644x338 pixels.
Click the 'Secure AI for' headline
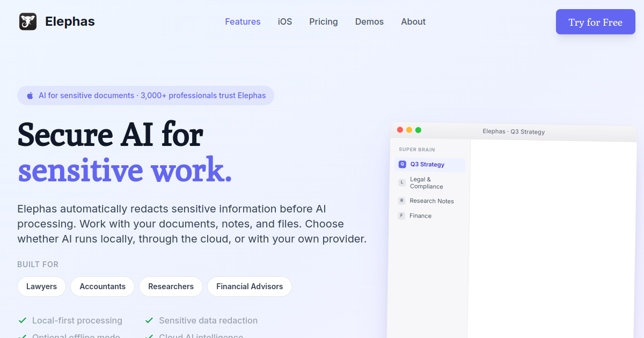[x=110, y=134]
